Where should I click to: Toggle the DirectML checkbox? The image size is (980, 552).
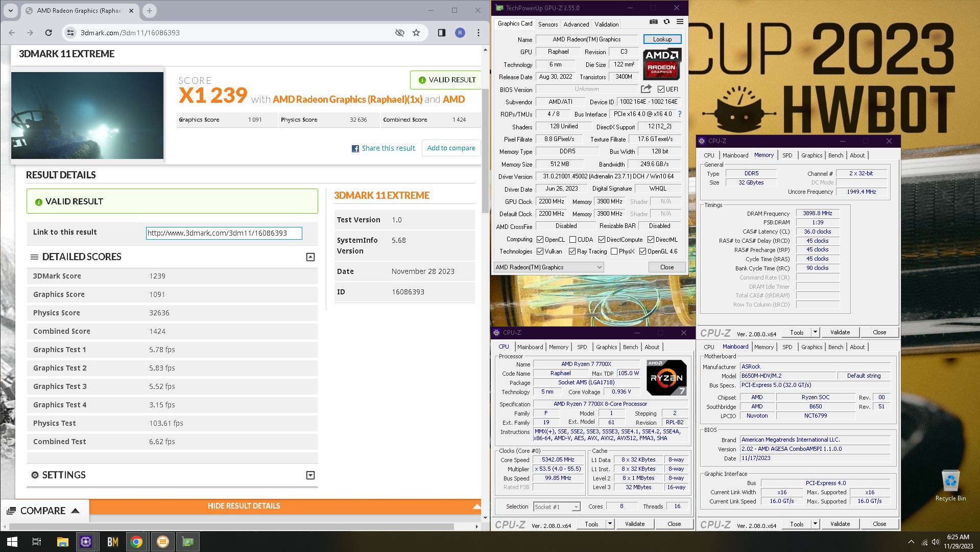pos(651,239)
